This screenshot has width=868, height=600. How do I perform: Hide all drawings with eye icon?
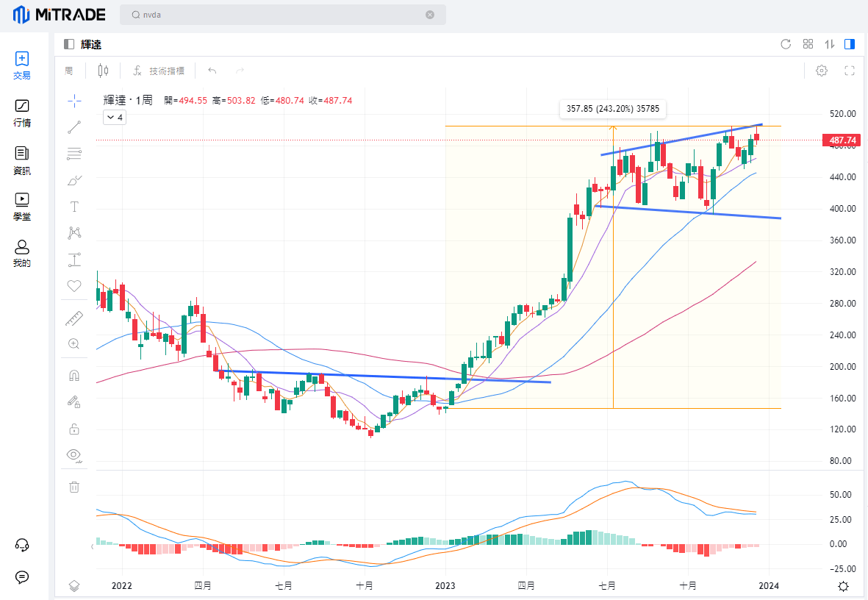click(74, 454)
